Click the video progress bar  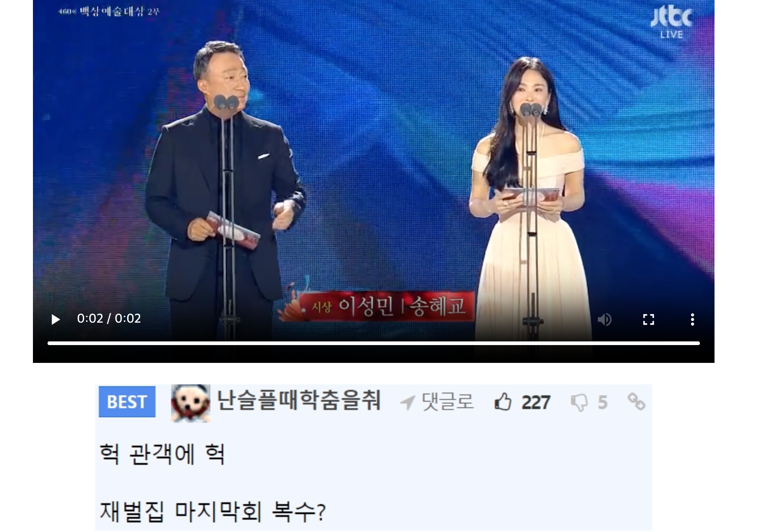click(373, 343)
